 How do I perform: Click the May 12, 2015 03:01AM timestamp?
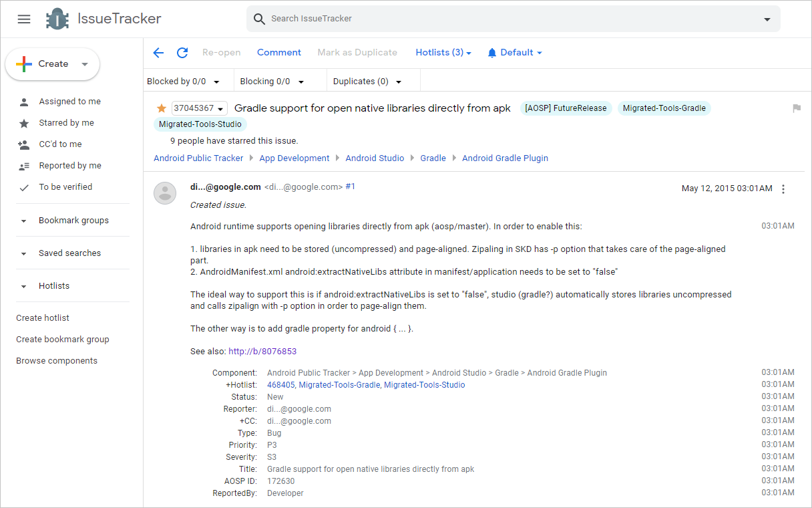[727, 188]
